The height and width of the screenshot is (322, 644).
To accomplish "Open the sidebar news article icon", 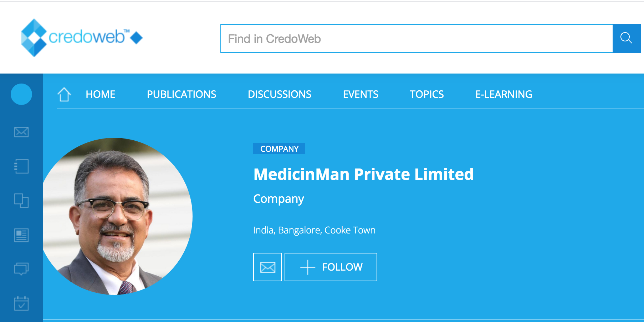I will [x=21, y=235].
